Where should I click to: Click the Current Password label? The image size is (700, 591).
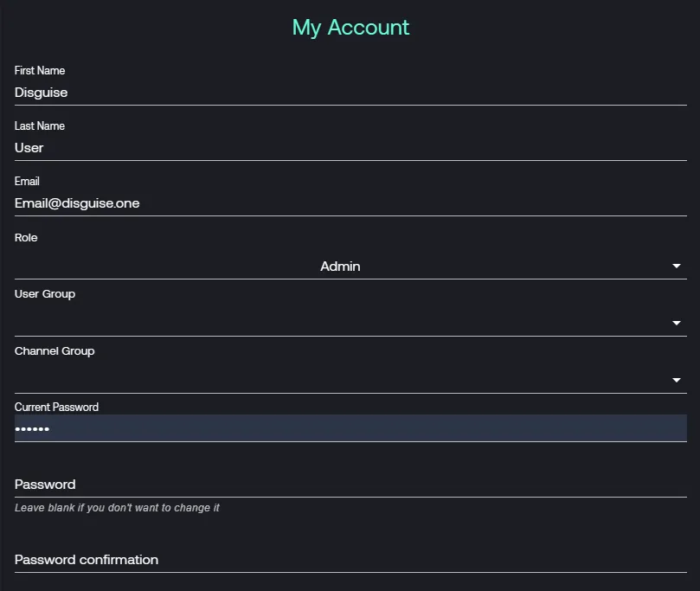click(55, 407)
